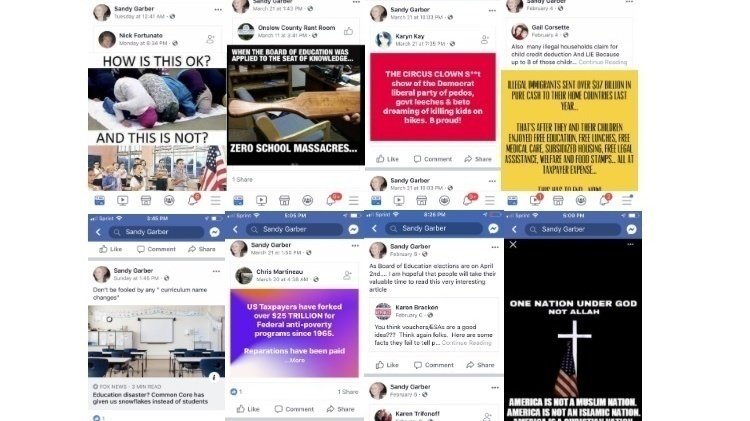Open Marketplace tab below red Circus Clown post

[x=421, y=200]
